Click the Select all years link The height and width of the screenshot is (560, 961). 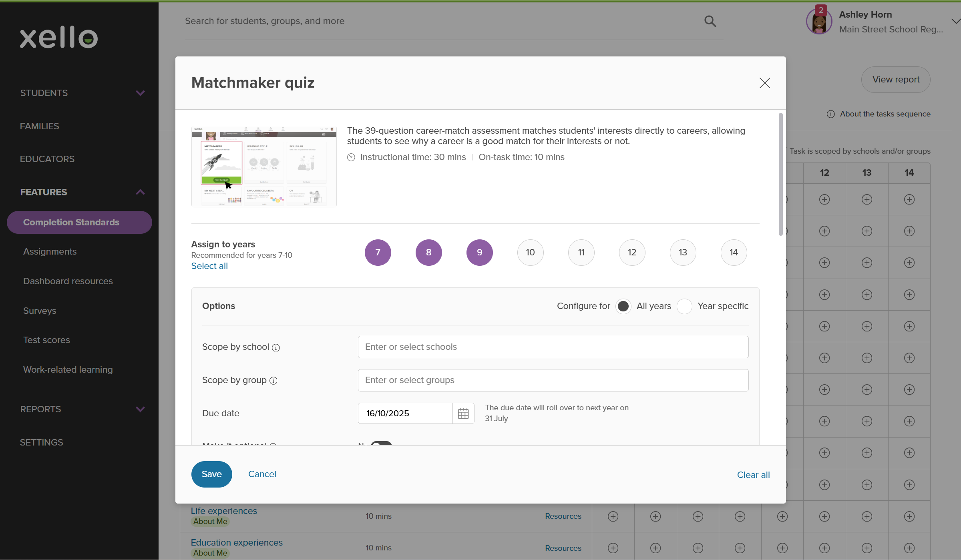click(x=209, y=266)
